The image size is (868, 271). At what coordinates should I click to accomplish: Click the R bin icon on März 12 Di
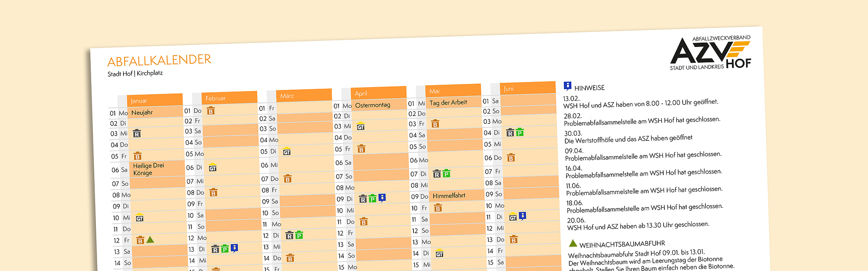[x=289, y=235]
